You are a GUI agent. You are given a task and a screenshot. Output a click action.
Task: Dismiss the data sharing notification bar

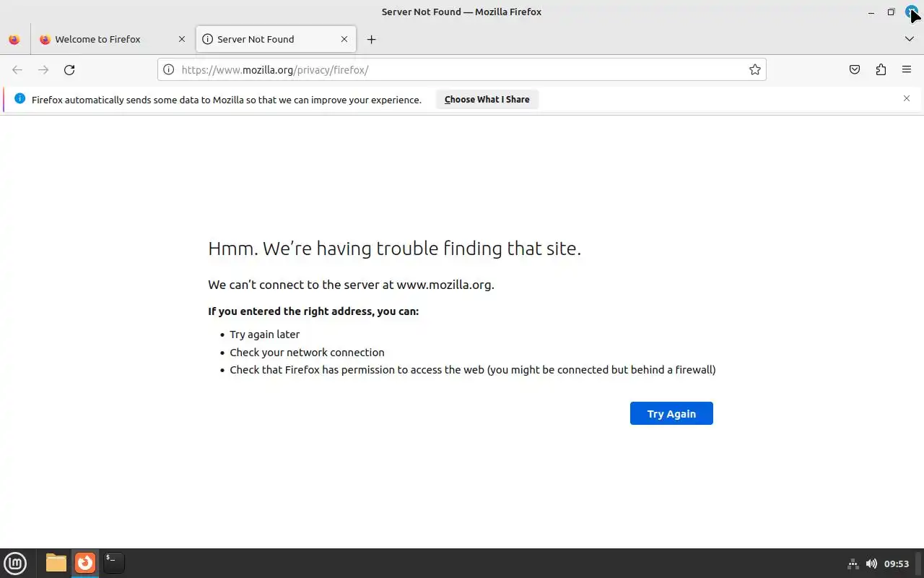907,98
